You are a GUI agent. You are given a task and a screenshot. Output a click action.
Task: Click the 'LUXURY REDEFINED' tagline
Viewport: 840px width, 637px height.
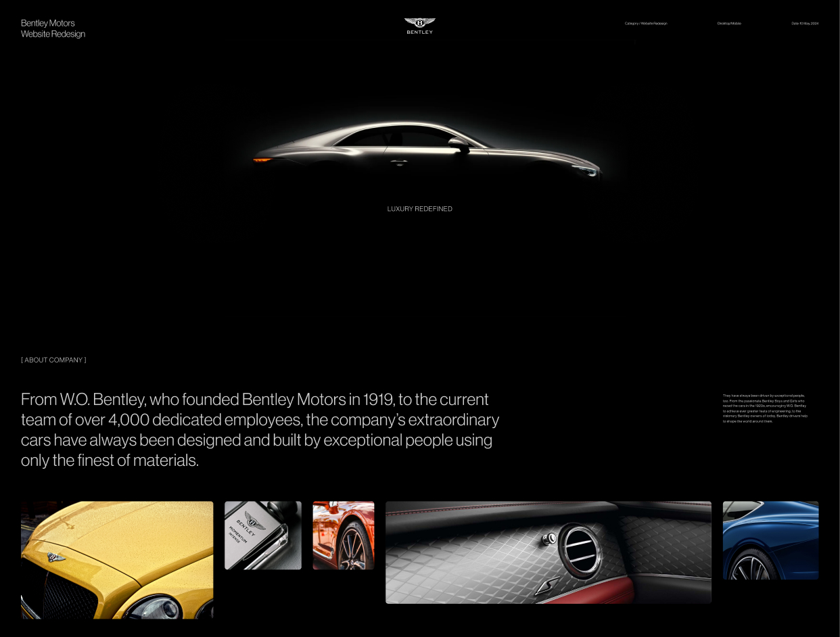pyautogui.click(x=419, y=209)
